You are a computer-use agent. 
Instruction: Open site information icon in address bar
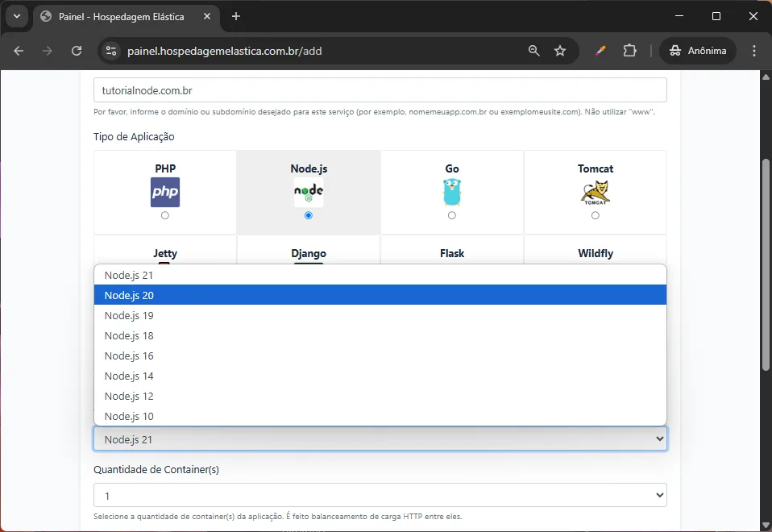(111, 51)
